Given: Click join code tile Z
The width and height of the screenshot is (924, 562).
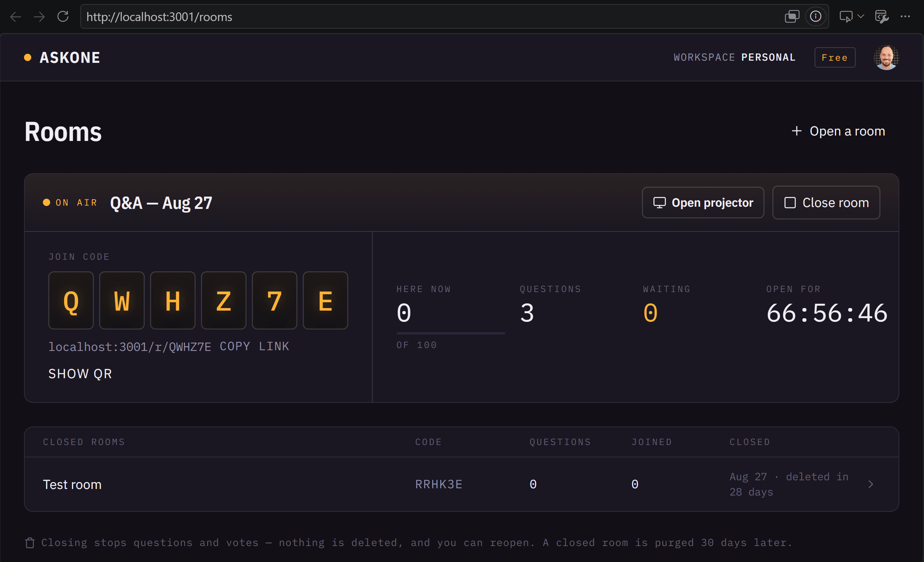Looking at the screenshot, I should tap(224, 300).
